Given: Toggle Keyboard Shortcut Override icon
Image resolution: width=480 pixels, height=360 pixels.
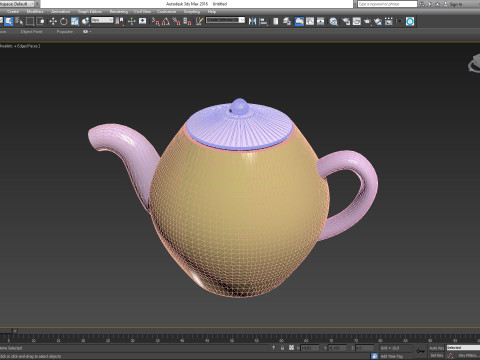Looking at the screenshot, I should 143,21.
